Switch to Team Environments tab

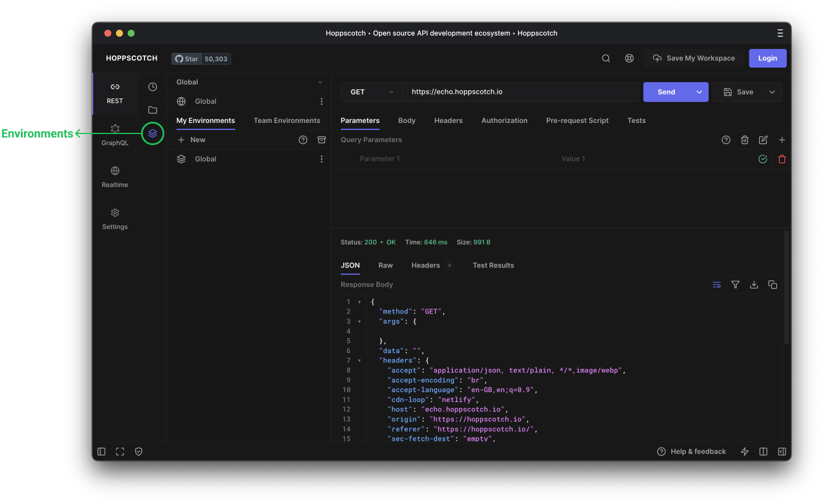pos(287,121)
